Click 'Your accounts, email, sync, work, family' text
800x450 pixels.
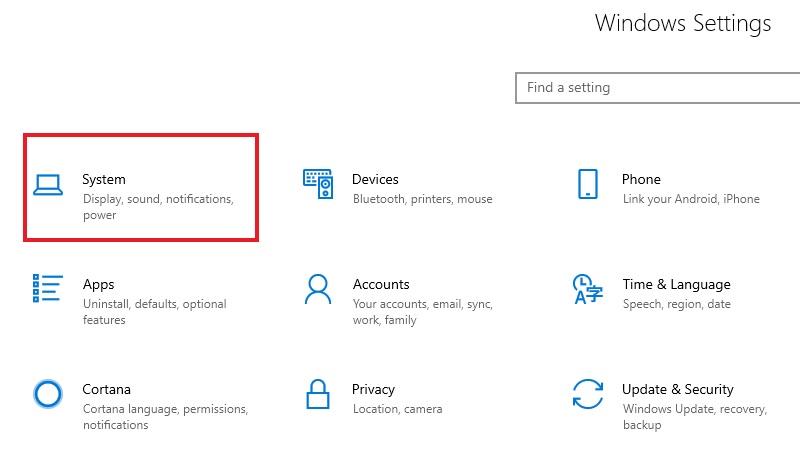[x=422, y=312]
